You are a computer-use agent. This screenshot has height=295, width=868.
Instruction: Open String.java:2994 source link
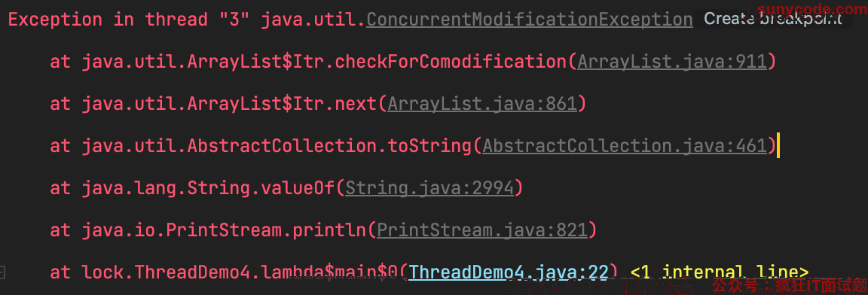click(429, 188)
